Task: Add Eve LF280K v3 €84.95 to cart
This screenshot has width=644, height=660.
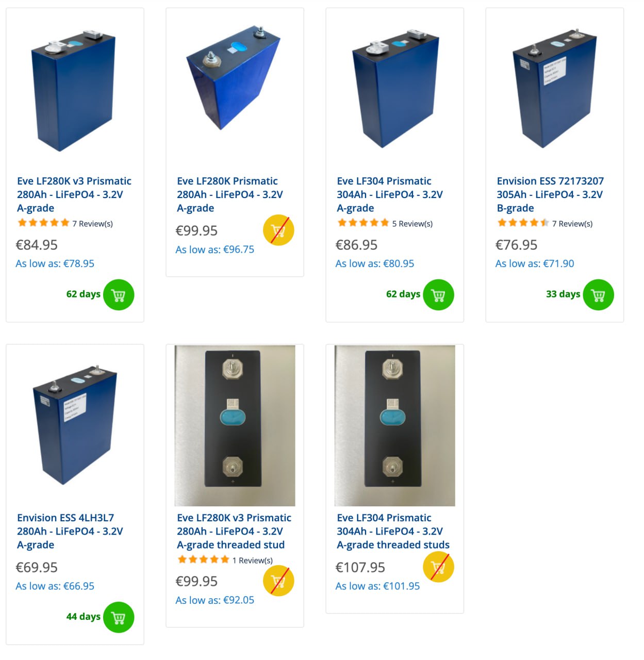Action: point(119,295)
